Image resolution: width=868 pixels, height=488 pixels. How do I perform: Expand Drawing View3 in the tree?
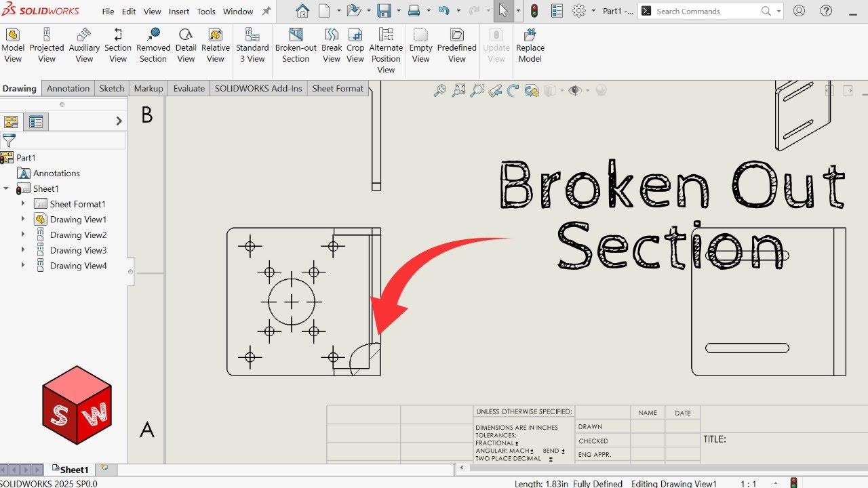pos(22,250)
